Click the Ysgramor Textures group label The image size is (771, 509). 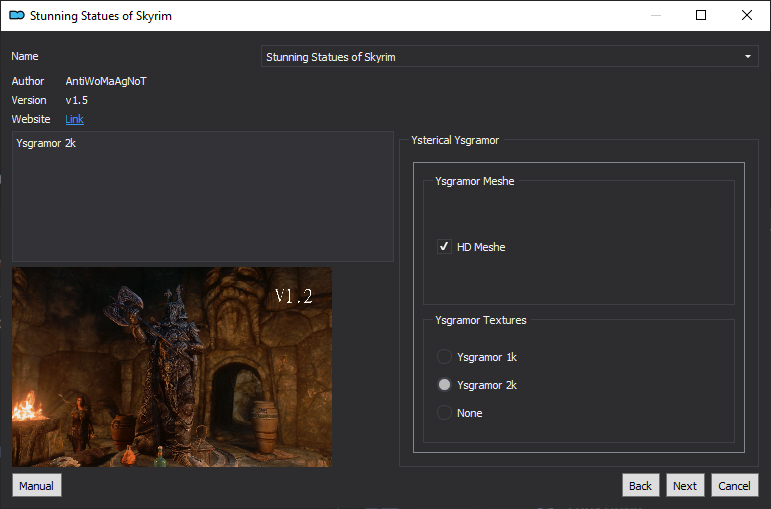coord(481,320)
